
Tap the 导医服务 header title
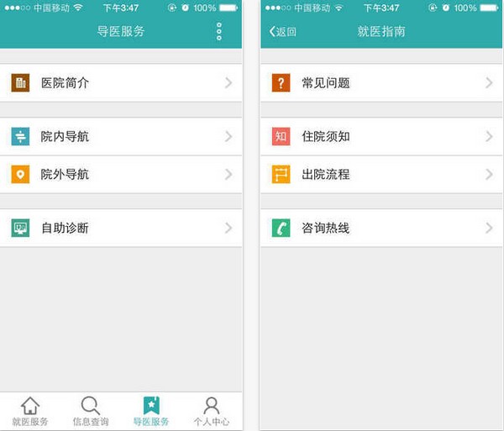pyautogui.click(x=121, y=31)
